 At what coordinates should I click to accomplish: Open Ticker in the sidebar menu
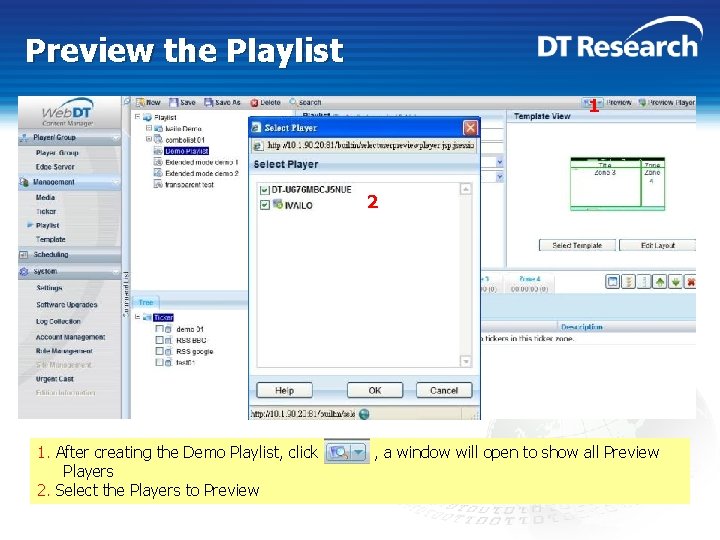[46, 212]
